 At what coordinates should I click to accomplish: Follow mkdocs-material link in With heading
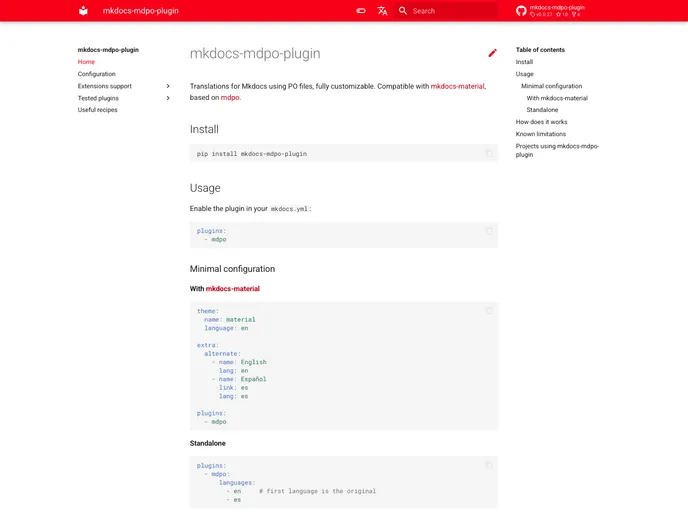click(233, 288)
